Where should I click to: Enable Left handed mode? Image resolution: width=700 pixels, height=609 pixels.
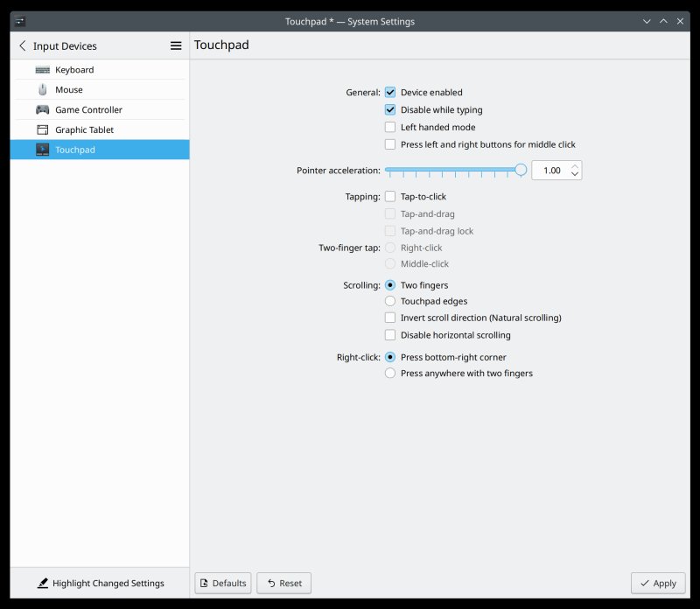tap(389, 127)
